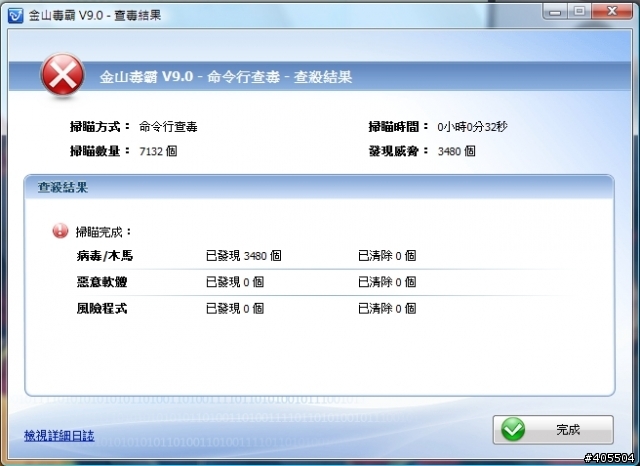640x466 pixels.
Task: Click the 掃瞄數量 label
Action: [x=100, y=151]
